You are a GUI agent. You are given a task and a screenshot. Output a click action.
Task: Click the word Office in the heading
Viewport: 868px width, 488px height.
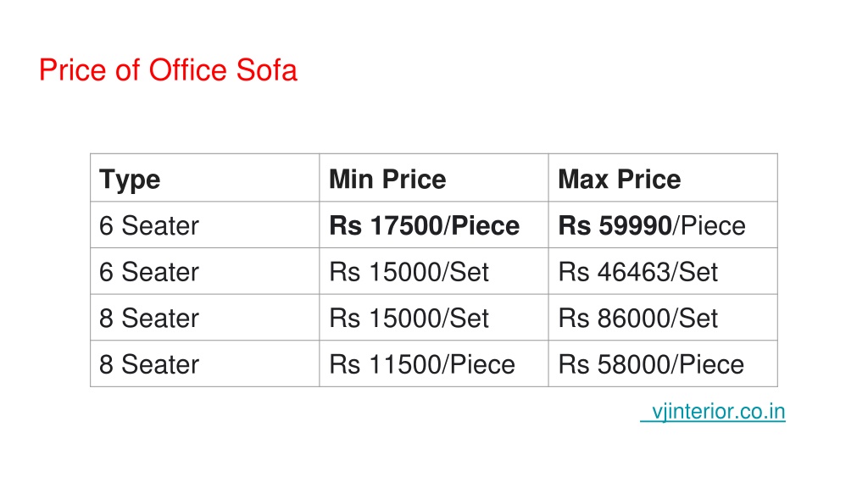click(x=188, y=70)
